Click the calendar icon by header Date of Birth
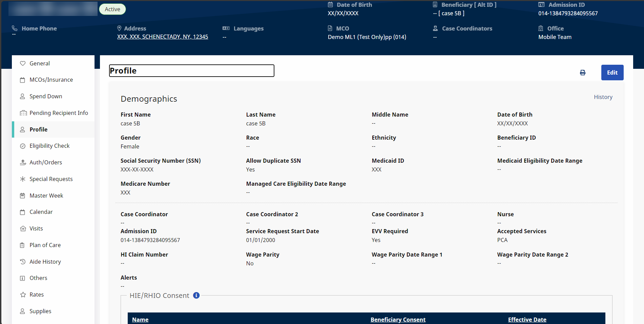The width and height of the screenshot is (644, 324). [330, 5]
